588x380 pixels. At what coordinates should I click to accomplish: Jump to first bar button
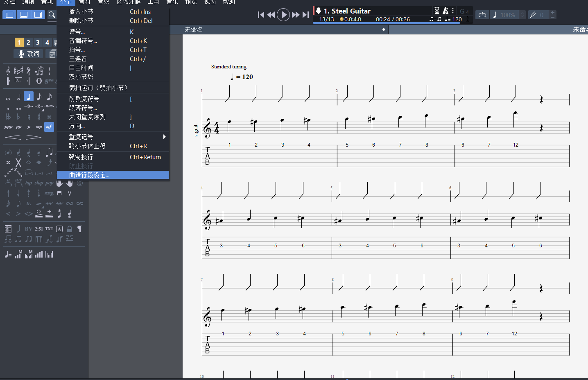pos(261,15)
